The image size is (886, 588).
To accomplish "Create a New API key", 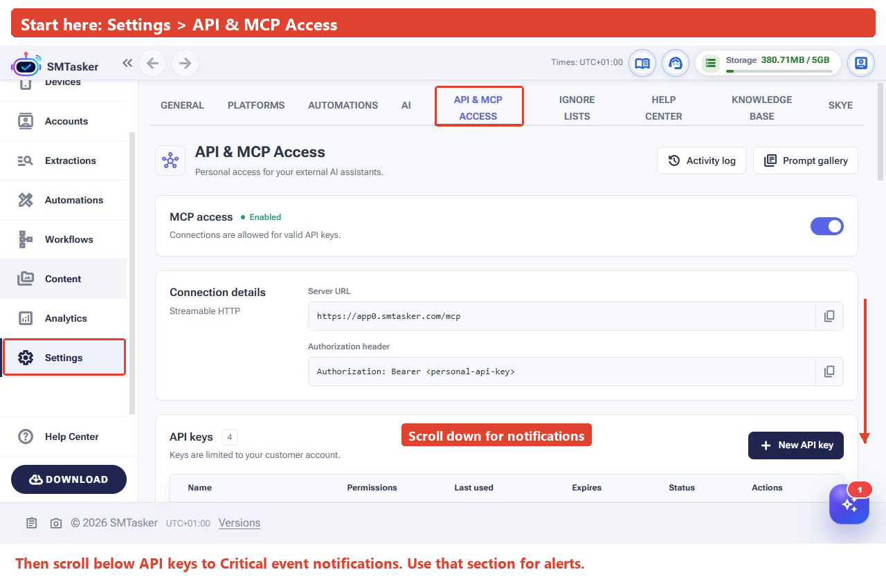I will (x=796, y=445).
